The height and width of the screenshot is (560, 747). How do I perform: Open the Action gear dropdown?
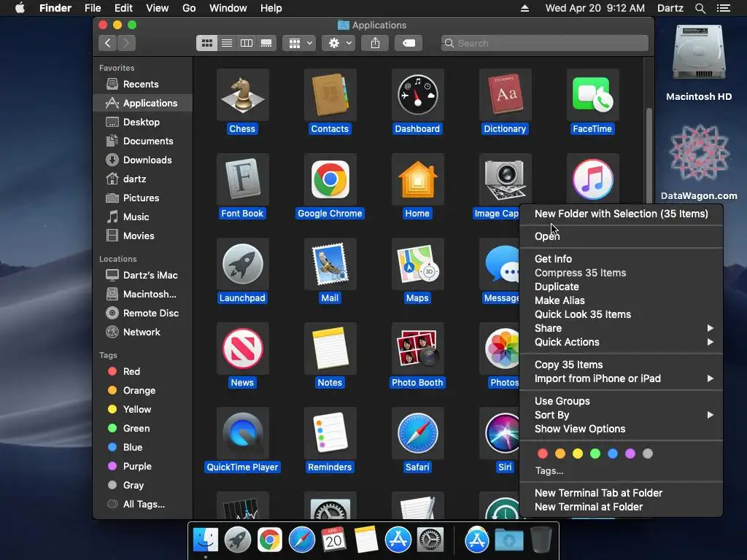click(x=338, y=43)
